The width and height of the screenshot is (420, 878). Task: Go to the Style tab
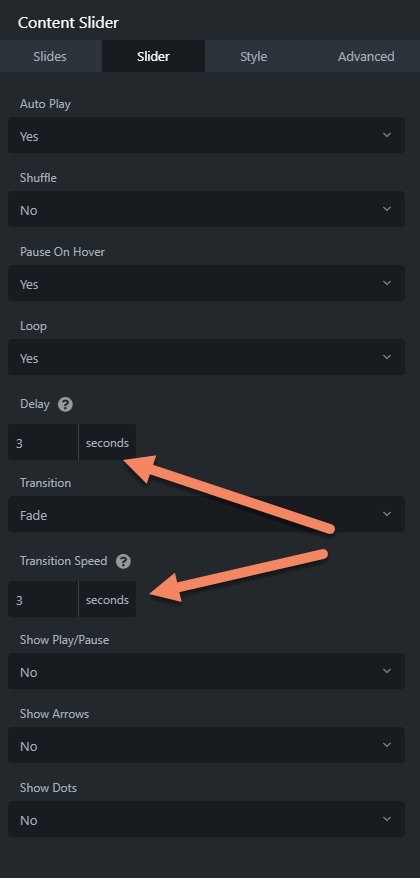(254, 56)
